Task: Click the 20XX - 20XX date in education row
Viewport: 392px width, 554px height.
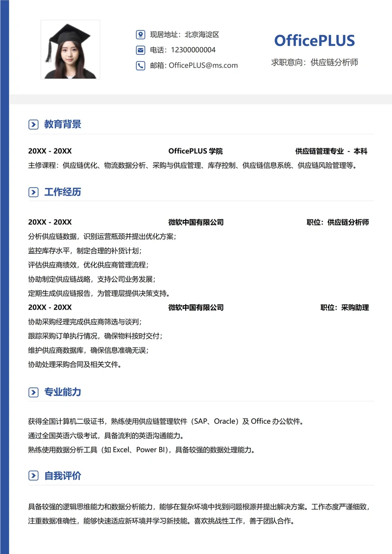Action: 50,151
